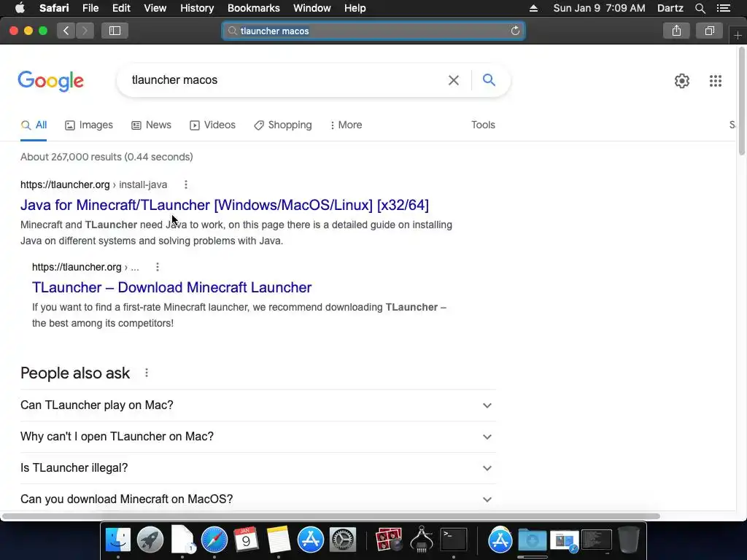
Task: Click the tlauncher.org install-java URL
Action: (x=94, y=184)
